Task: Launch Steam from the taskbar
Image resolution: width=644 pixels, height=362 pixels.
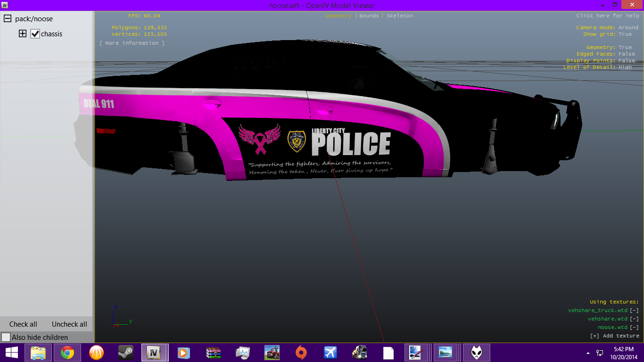Action: click(125, 353)
